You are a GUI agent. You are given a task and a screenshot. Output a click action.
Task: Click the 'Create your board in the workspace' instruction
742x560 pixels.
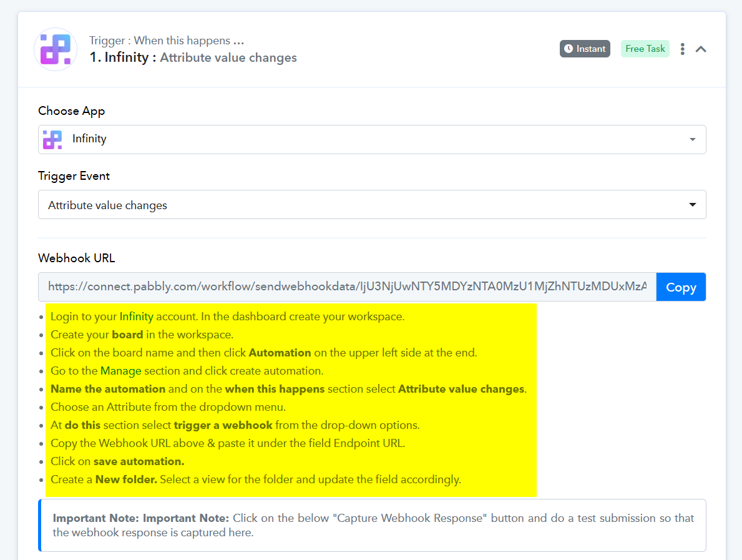[142, 335]
